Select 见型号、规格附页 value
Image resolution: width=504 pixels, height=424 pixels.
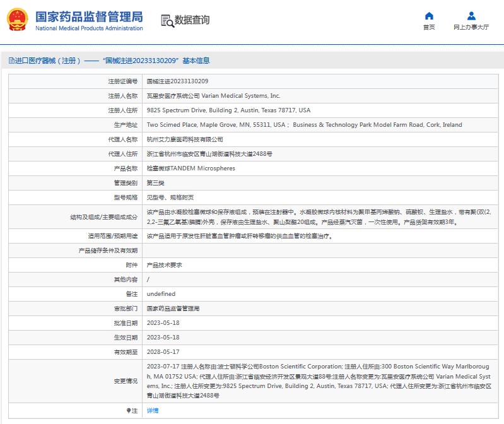point(170,197)
